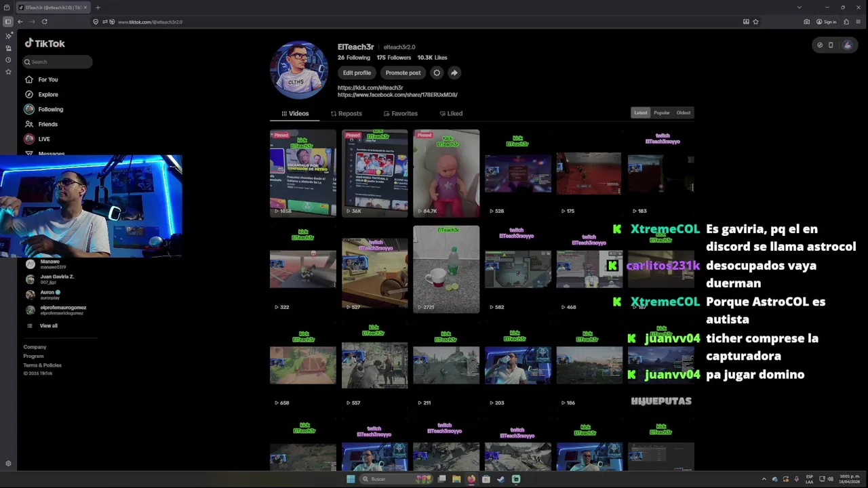868x488 pixels.
Task: Open the kick.com/elteach3r bio link
Action: tap(370, 87)
